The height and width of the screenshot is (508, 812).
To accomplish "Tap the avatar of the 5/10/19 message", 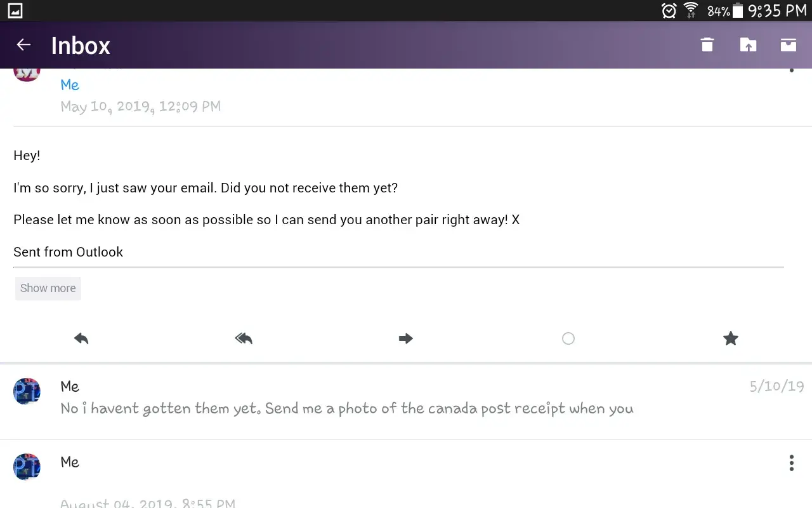I will coord(27,391).
